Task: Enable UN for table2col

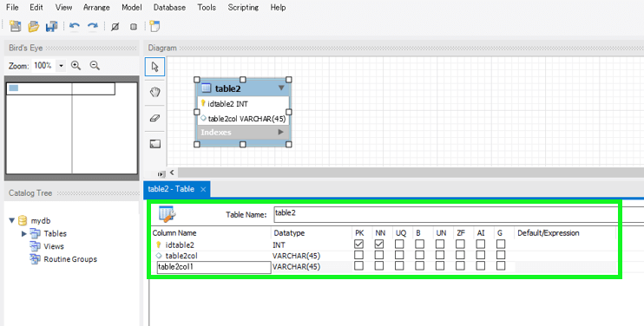Action: tap(440, 255)
